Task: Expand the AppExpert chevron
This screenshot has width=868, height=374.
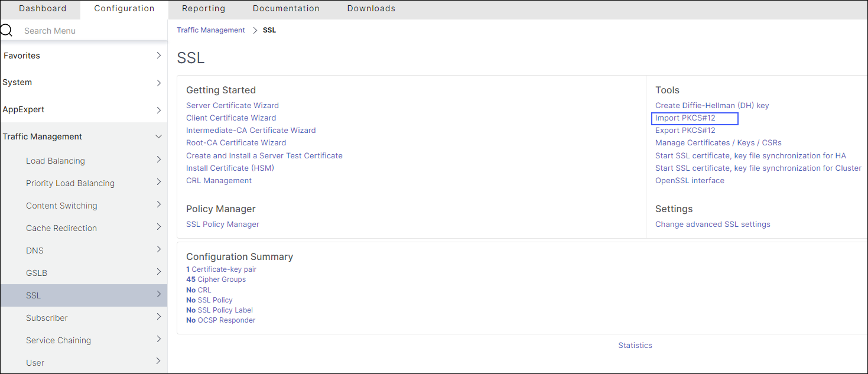Action: (x=158, y=110)
